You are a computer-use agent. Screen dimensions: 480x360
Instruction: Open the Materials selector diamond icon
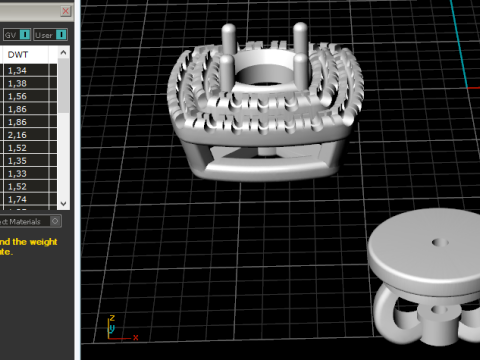(55, 221)
